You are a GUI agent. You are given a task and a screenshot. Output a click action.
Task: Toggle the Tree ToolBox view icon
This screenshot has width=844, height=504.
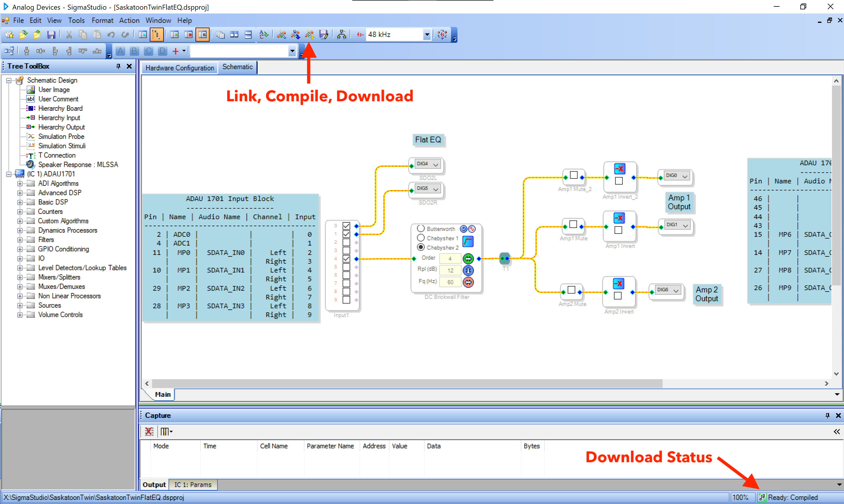[156, 35]
